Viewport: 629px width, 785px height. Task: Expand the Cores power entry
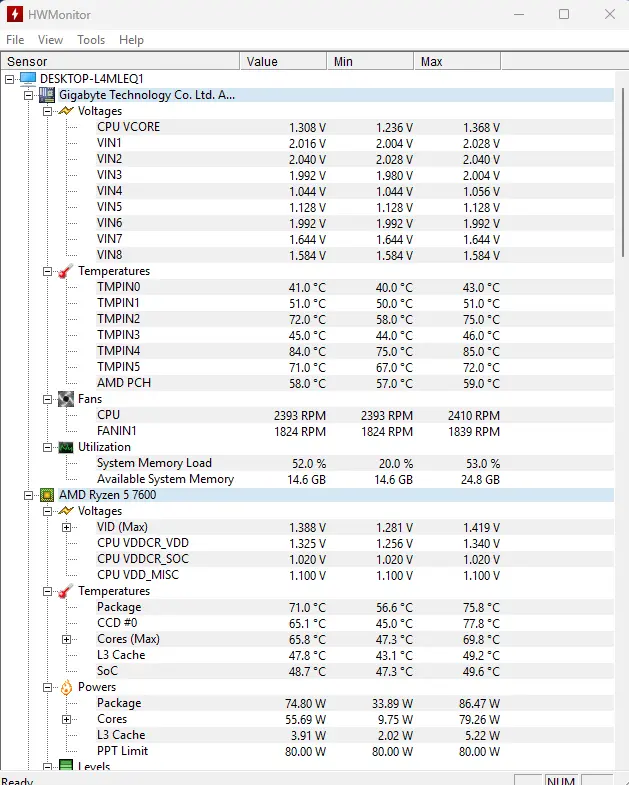[x=67, y=719]
